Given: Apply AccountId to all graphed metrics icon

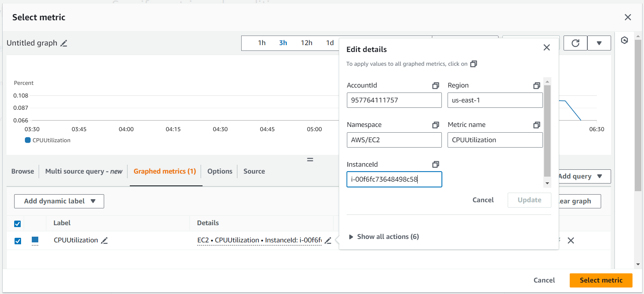Looking at the screenshot, I should (x=435, y=86).
